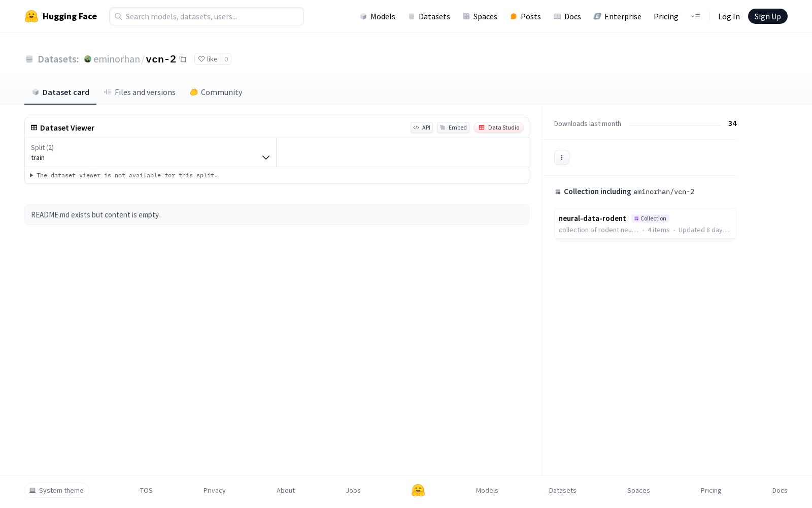Open About footer link
Screen dimensions: 812x508
(x=286, y=490)
